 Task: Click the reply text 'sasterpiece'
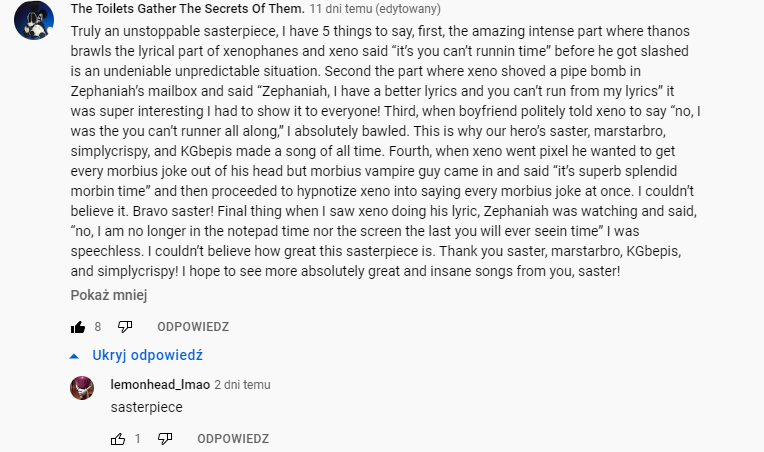point(146,407)
